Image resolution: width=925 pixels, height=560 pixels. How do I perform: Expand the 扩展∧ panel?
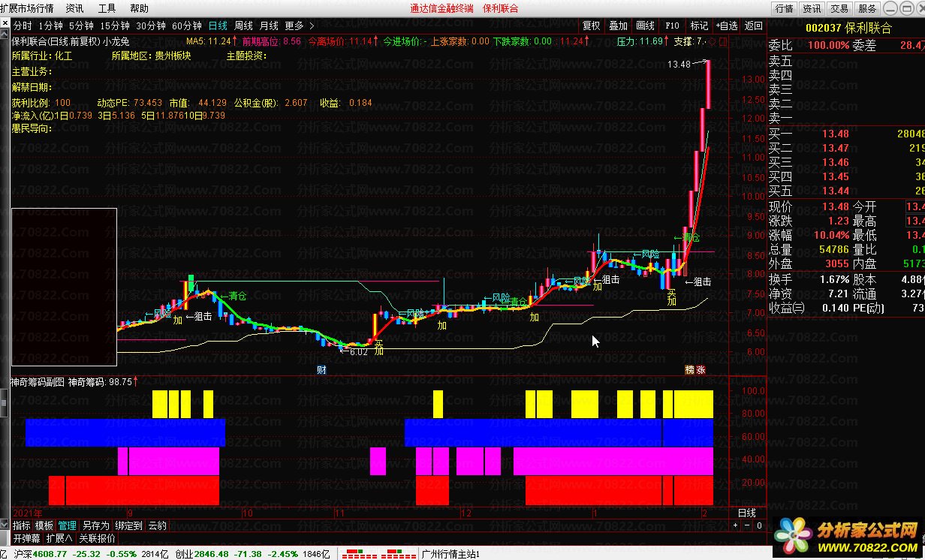[59, 538]
